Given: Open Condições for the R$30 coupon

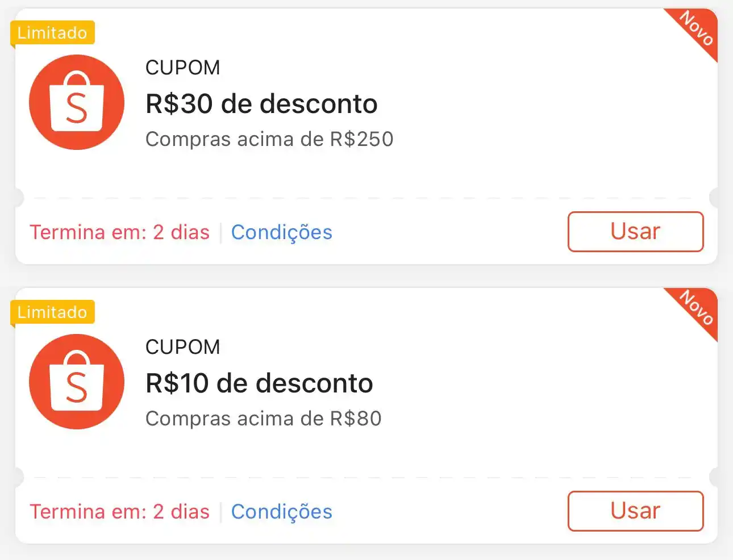Looking at the screenshot, I should (x=282, y=232).
